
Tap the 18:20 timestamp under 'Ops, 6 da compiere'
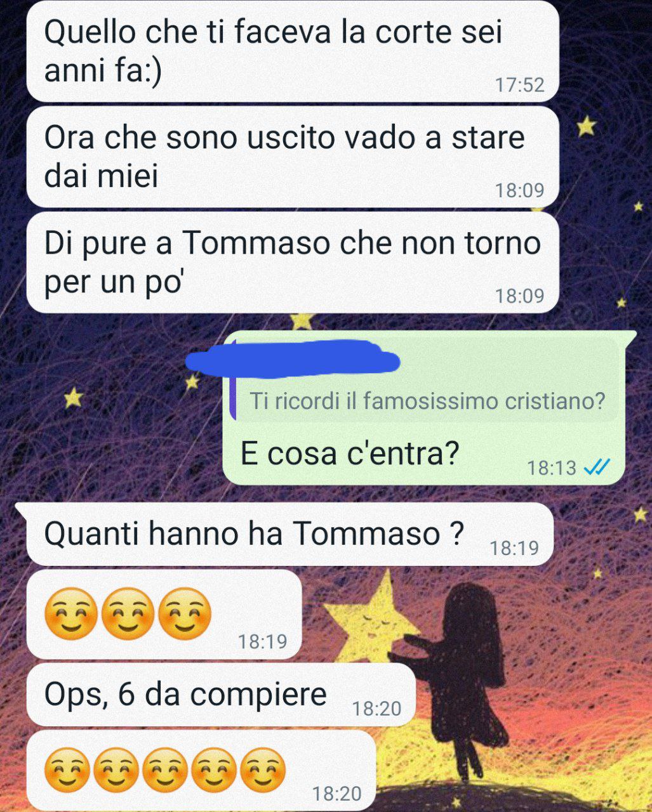pos(376,708)
